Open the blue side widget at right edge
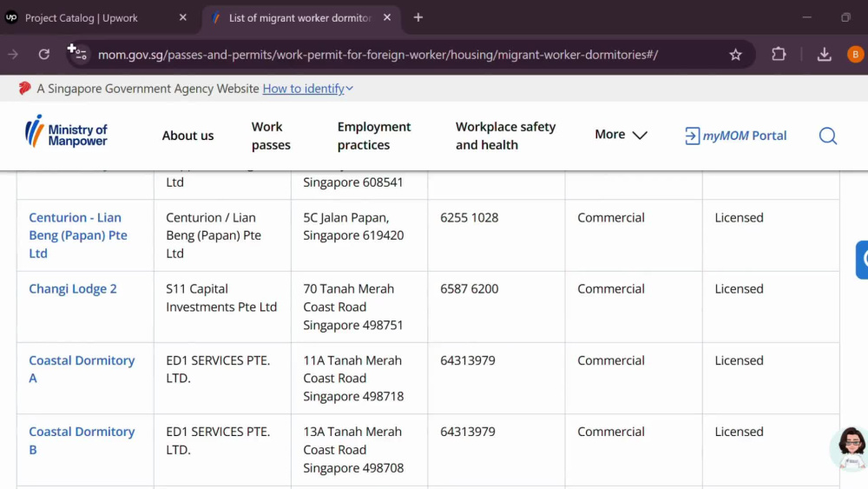Image resolution: width=868 pixels, height=489 pixels. pyautogui.click(x=863, y=259)
